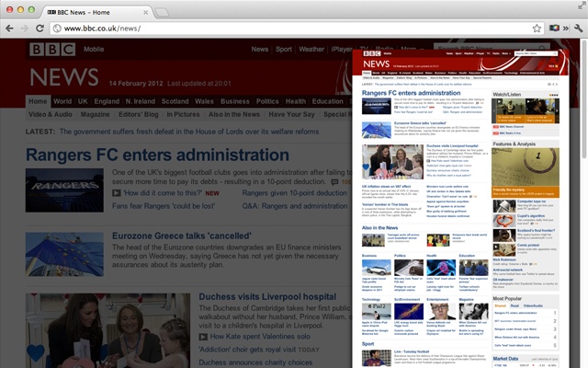The image size is (588, 368).
Task: Click the comments speech bubble icon under Rangers story
Action: tap(334, 182)
